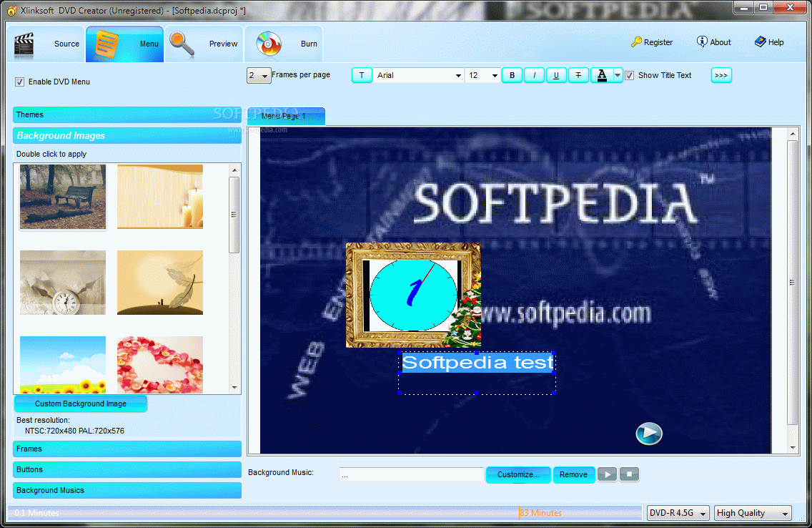812x528 pixels.
Task: Click the disc capacity usage bar
Action: point(325,513)
